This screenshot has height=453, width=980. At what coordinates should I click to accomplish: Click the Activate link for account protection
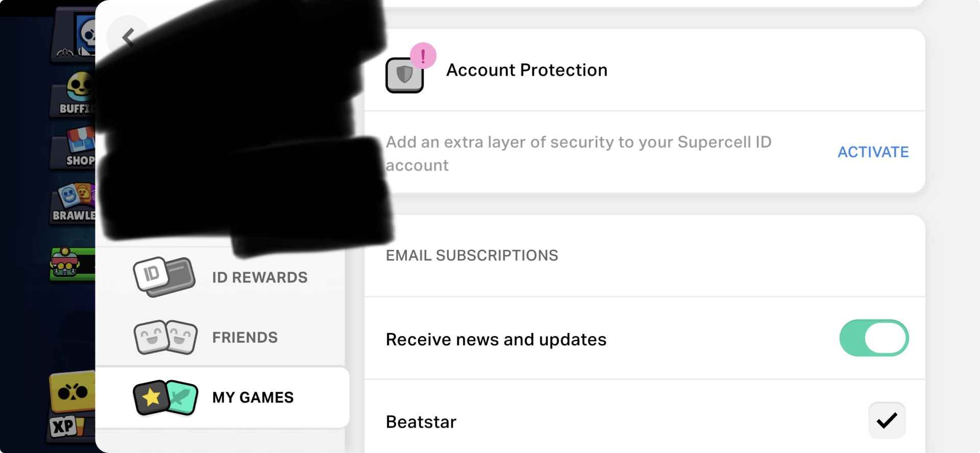click(x=873, y=152)
